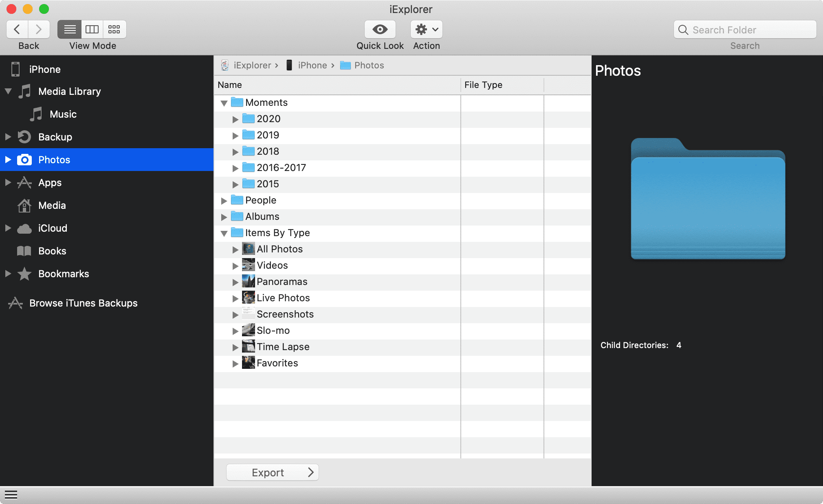Select the Slo-mo row
Image resolution: width=823 pixels, height=504 pixels.
(403, 331)
